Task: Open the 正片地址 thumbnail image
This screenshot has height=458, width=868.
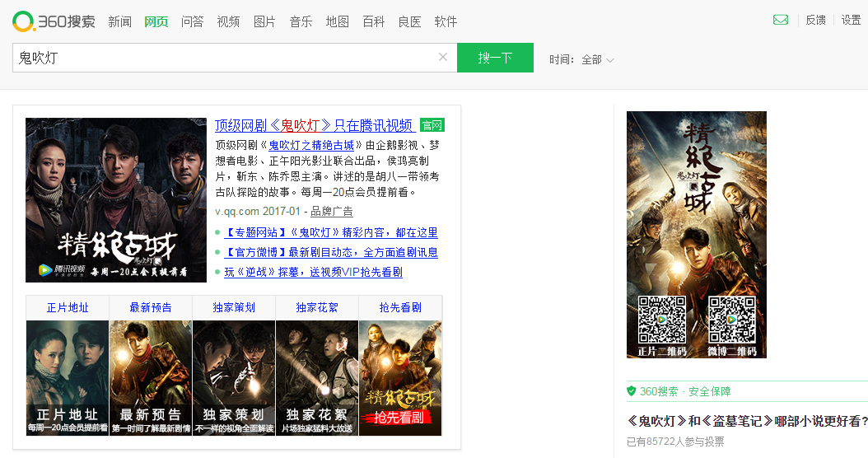Action: [x=68, y=378]
